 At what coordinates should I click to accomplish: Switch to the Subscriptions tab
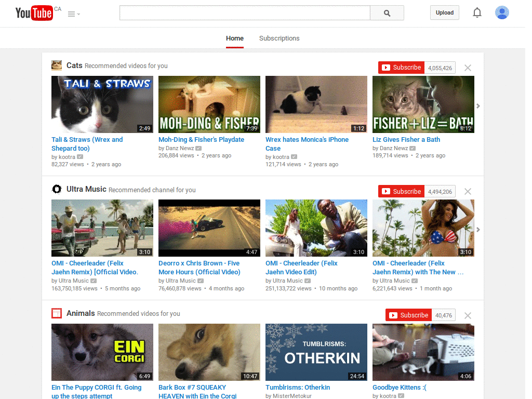pyautogui.click(x=279, y=38)
